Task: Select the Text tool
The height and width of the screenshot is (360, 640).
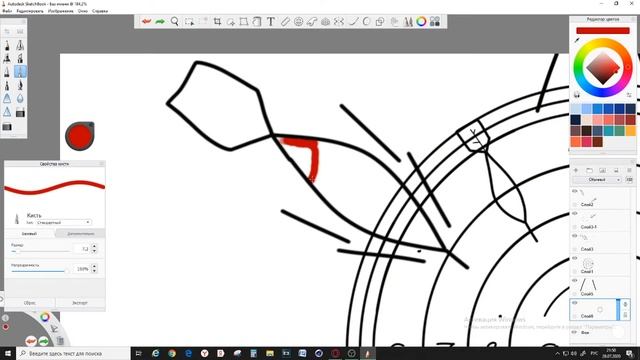Action: (x=271, y=22)
